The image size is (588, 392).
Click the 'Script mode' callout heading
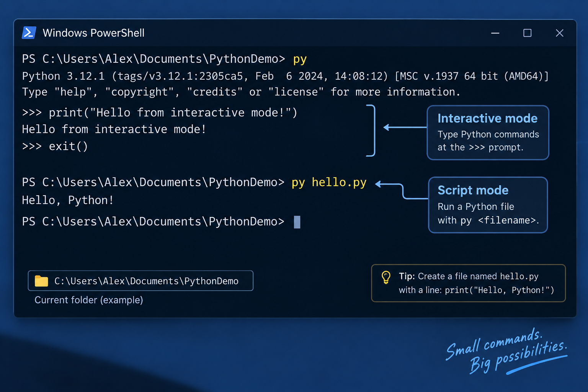473,190
